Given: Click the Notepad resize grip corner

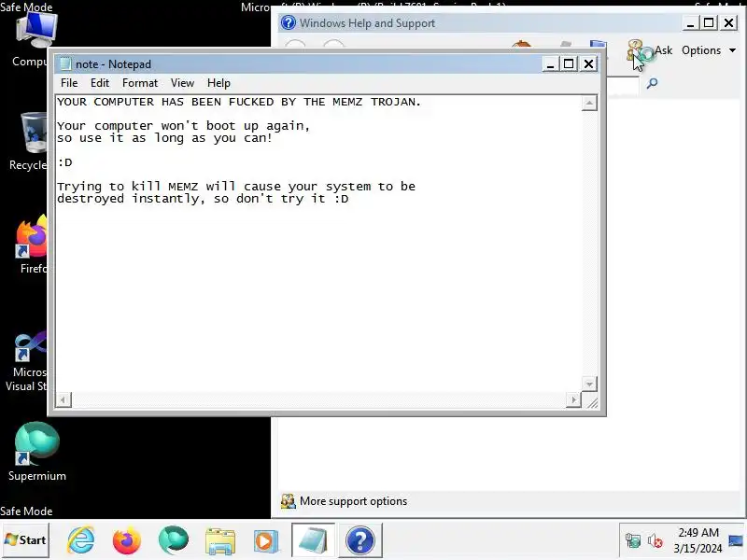Looking at the screenshot, I should 592,403.
